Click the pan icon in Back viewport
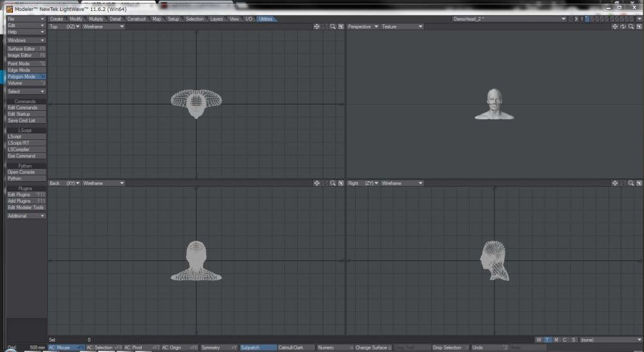This screenshot has height=352, width=644. pyautogui.click(x=317, y=183)
